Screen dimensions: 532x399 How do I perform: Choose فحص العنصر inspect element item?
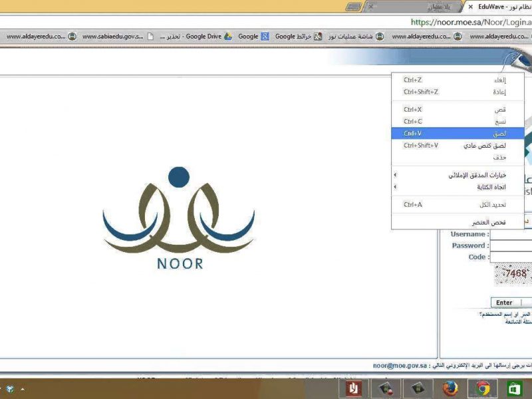pos(458,223)
